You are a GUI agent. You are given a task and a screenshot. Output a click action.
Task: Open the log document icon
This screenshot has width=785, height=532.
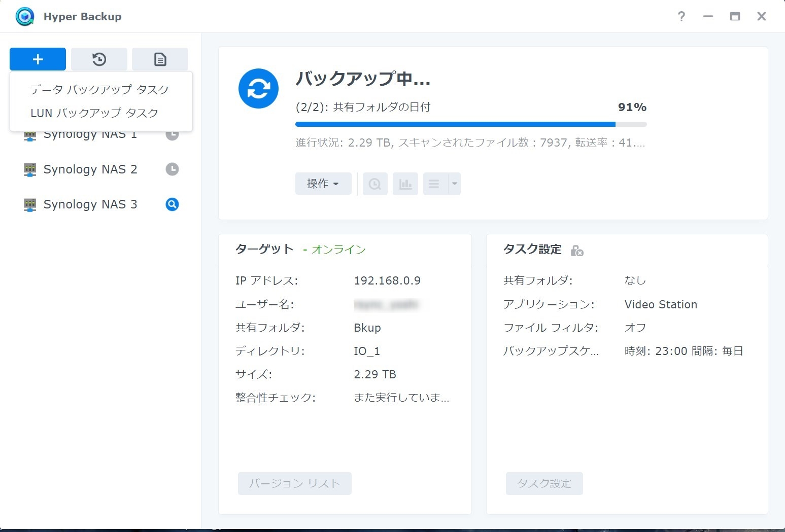pyautogui.click(x=160, y=59)
